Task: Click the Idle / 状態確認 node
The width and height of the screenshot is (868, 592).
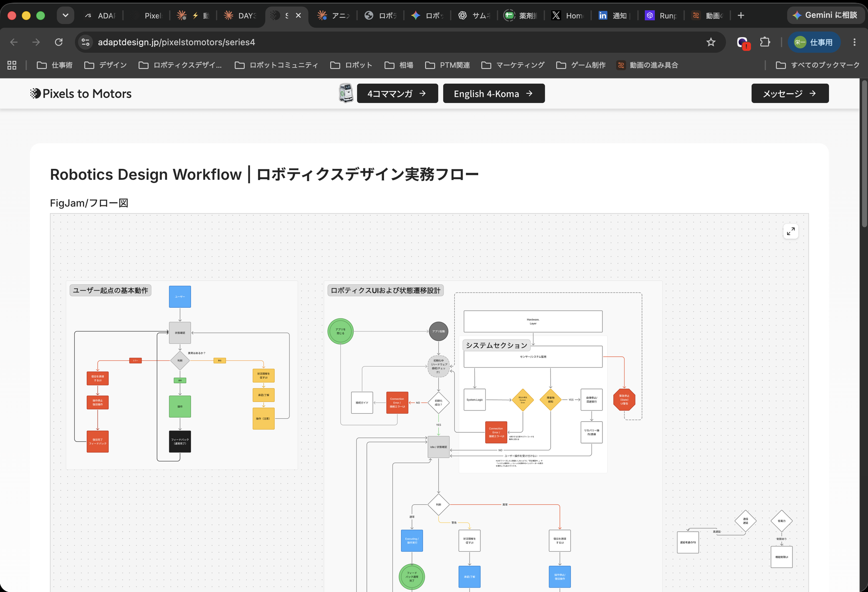Action: point(438,447)
